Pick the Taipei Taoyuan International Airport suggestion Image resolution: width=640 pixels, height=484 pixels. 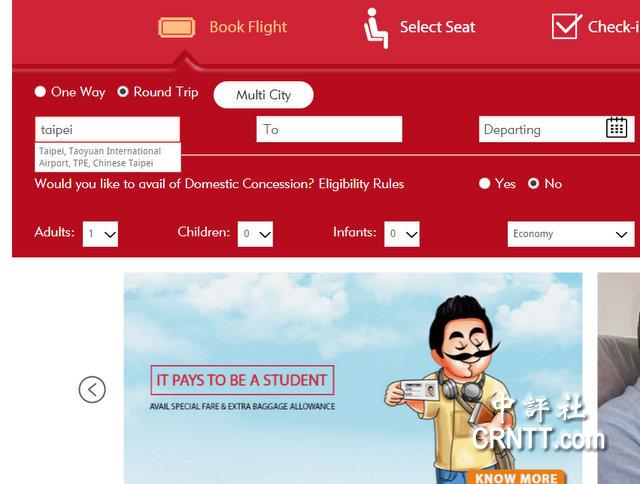pyautogui.click(x=108, y=157)
